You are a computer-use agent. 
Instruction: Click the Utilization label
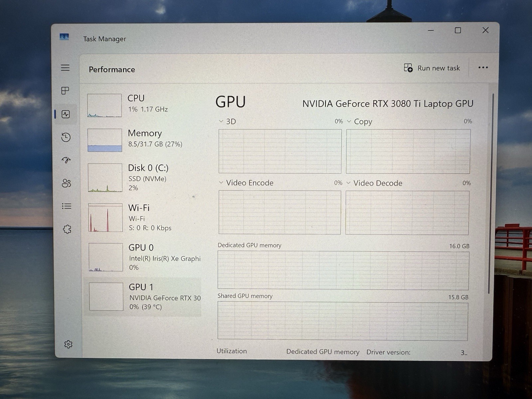tap(232, 351)
